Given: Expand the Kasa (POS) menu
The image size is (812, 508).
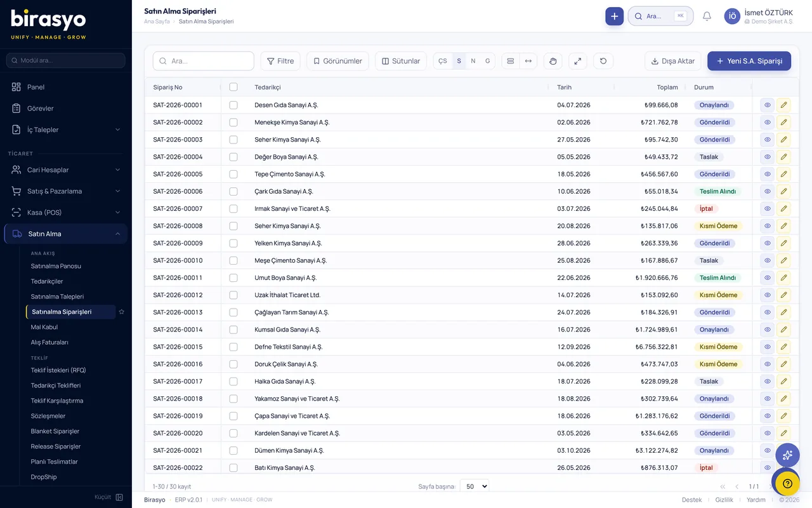Looking at the screenshot, I should tap(66, 212).
